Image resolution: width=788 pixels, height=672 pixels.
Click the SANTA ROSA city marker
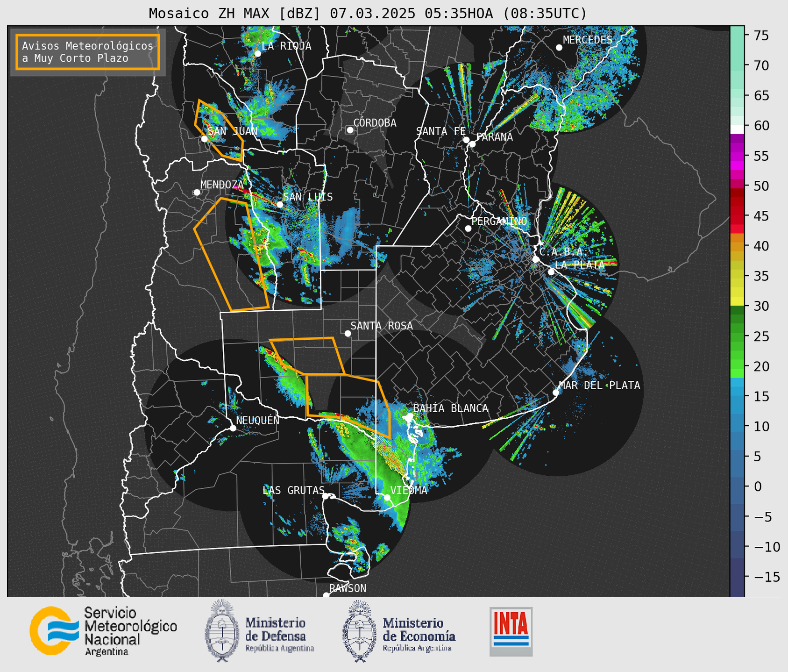(348, 333)
